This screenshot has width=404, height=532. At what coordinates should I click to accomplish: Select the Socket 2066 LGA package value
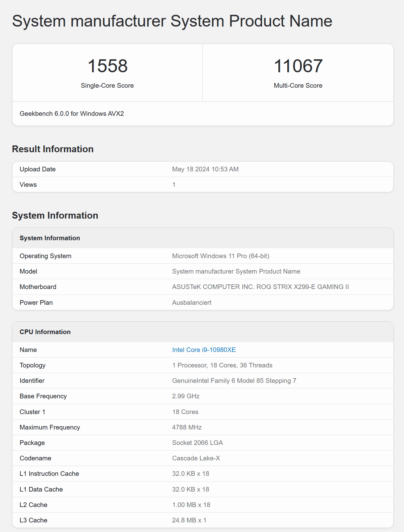[x=198, y=443]
